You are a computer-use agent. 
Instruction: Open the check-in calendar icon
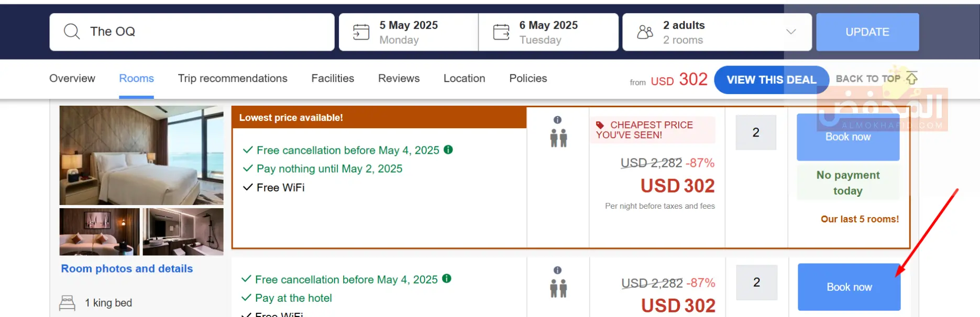[x=361, y=32]
